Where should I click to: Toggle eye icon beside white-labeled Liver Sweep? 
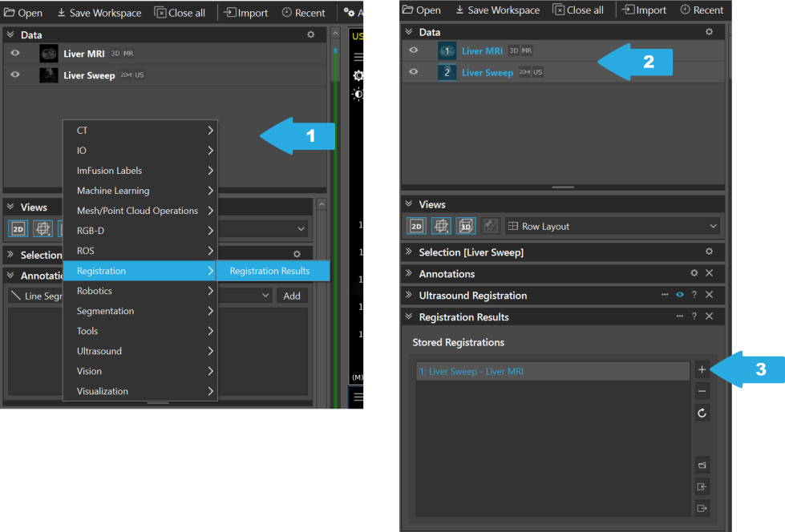click(x=15, y=75)
